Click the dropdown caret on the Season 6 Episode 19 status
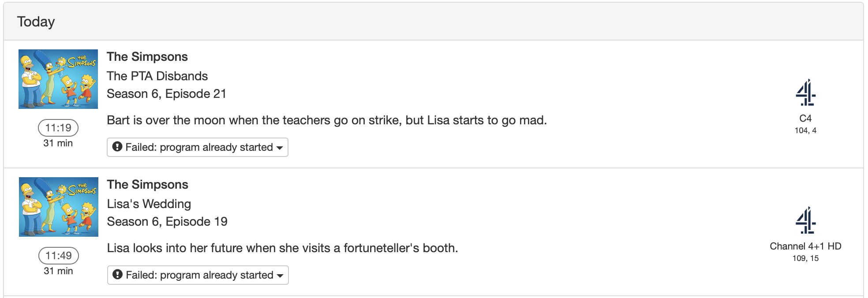868x298 pixels. pyautogui.click(x=280, y=276)
